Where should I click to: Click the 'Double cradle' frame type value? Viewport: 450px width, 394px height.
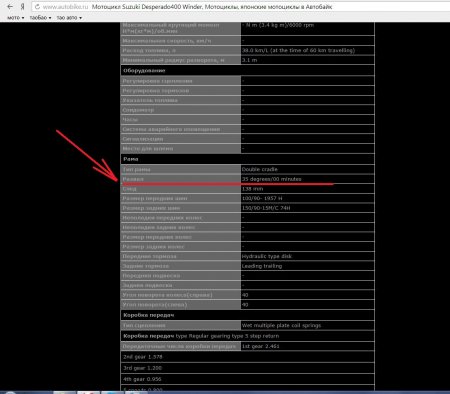click(x=260, y=169)
